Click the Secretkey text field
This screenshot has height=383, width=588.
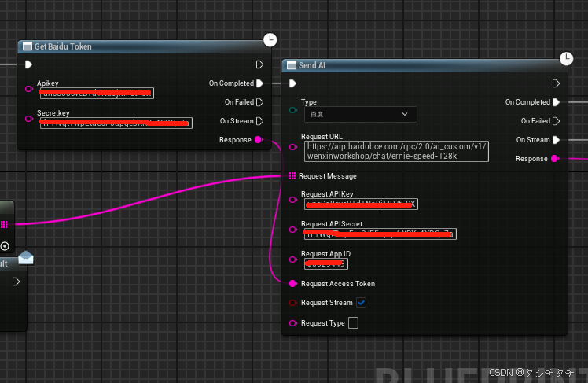coord(116,123)
